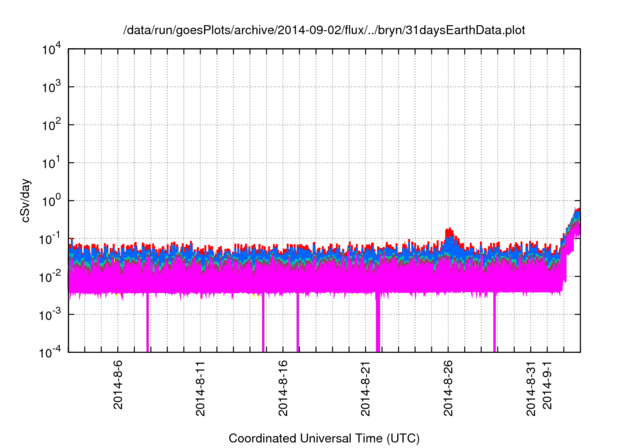
Task: Click the 10^-2 y-axis tick label
Action: click(50, 277)
